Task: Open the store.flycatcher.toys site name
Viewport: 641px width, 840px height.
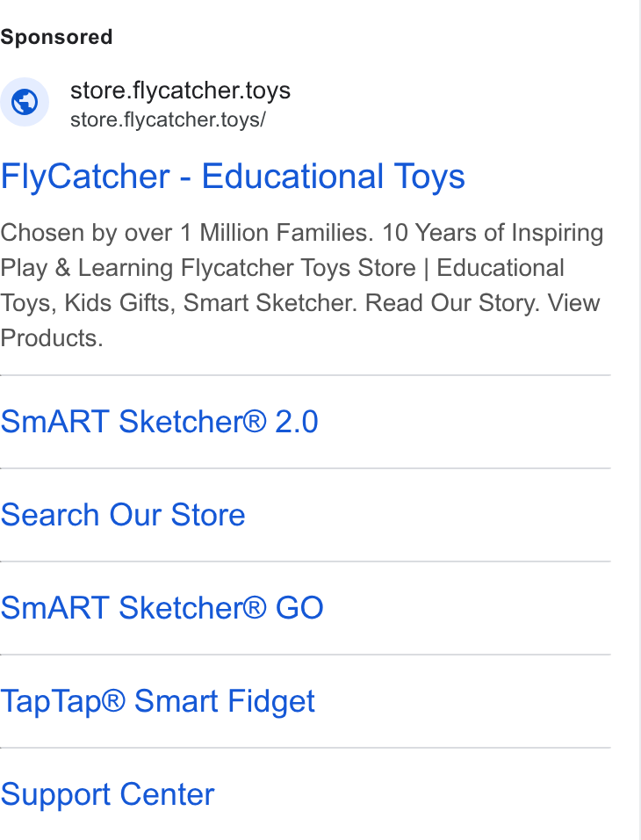Action: 181,90
